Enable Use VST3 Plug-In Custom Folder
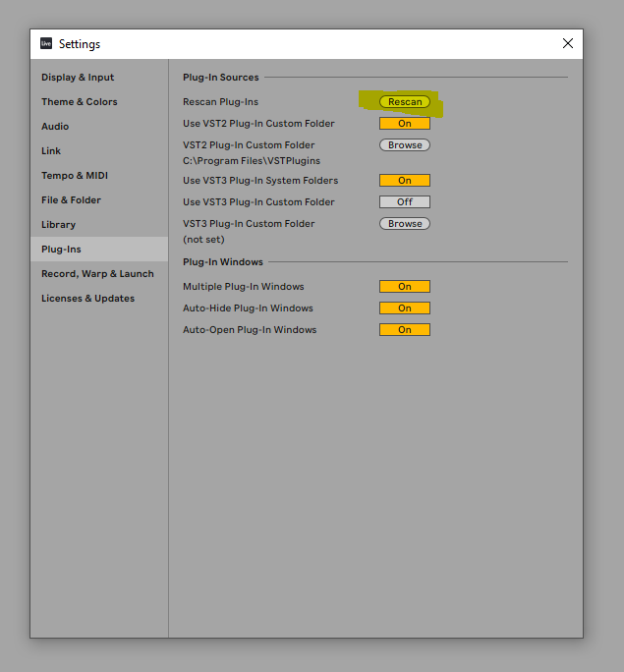The height and width of the screenshot is (672, 624). pos(405,201)
